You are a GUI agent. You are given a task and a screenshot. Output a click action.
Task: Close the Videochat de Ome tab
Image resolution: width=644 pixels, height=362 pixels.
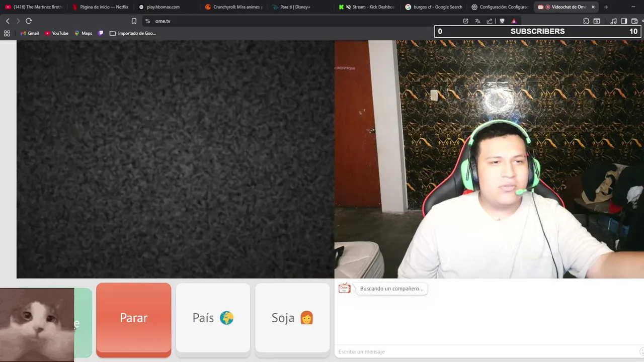point(593,7)
